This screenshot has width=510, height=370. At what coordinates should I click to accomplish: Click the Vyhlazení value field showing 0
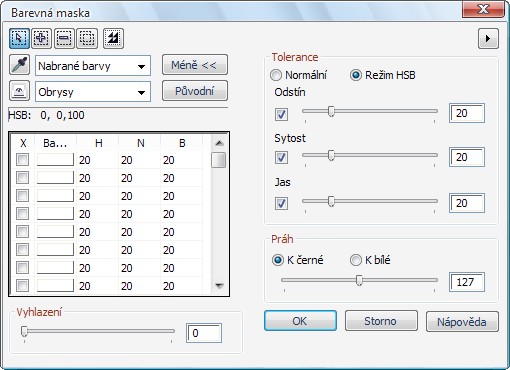tap(204, 333)
